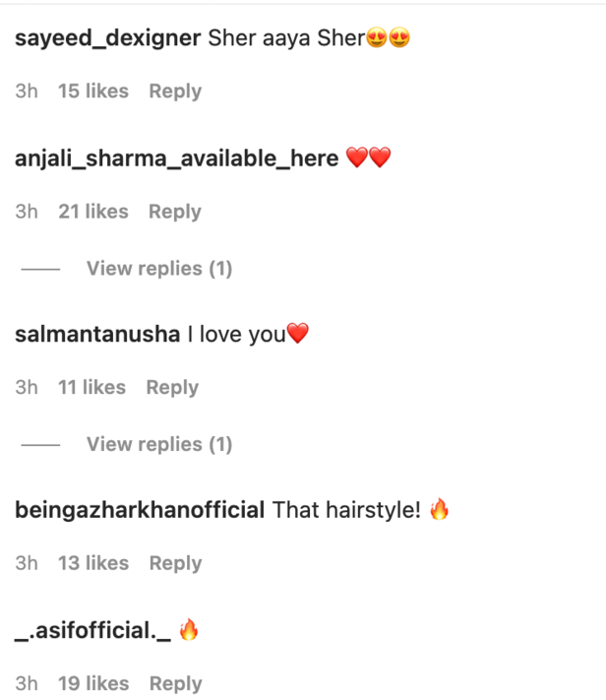Open sayeed_dexigner's profile

coord(107,38)
